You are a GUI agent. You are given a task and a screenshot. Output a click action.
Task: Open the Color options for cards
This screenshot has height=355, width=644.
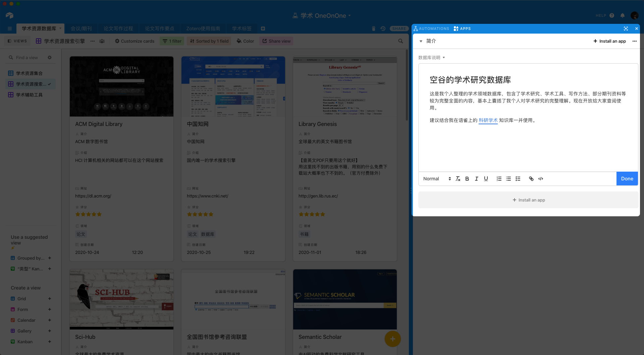(245, 41)
